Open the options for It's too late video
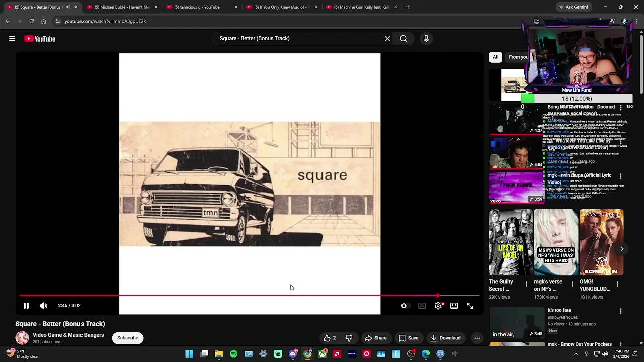Viewport: 644px width, 362px height. (620, 311)
